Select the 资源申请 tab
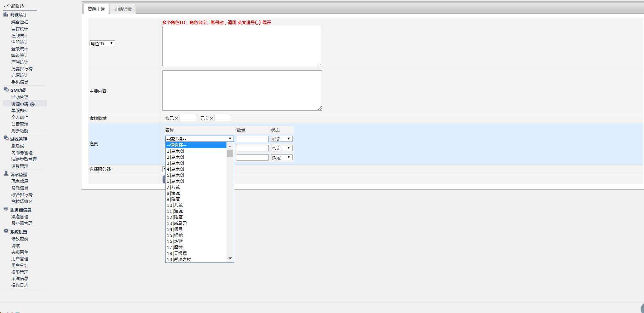 pos(96,9)
